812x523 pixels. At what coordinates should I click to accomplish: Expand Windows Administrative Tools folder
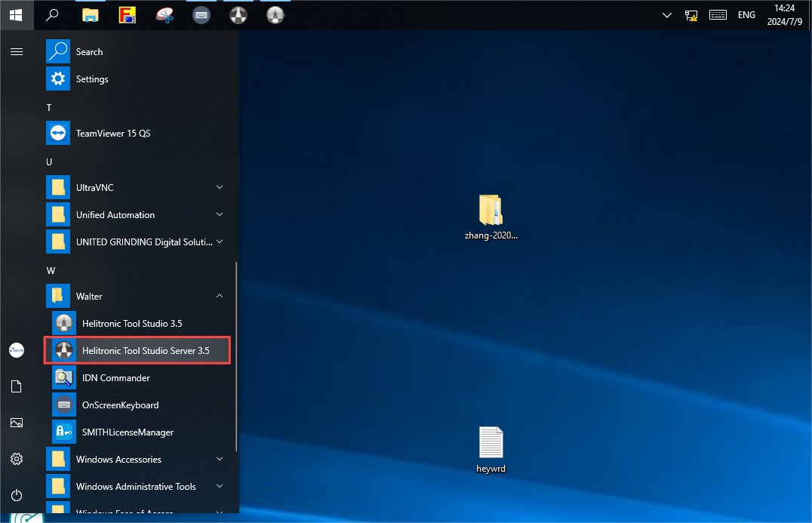click(x=137, y=487)
